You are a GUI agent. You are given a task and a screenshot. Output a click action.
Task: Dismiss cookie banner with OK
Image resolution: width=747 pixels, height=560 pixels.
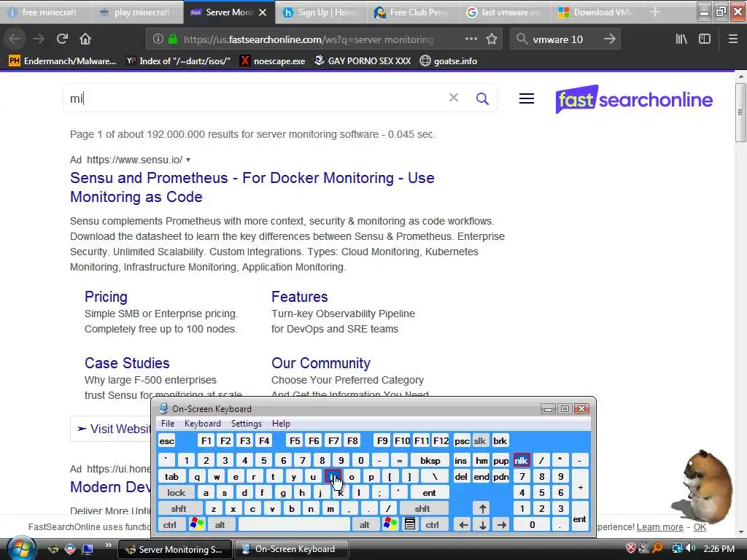tap(700, 527)
